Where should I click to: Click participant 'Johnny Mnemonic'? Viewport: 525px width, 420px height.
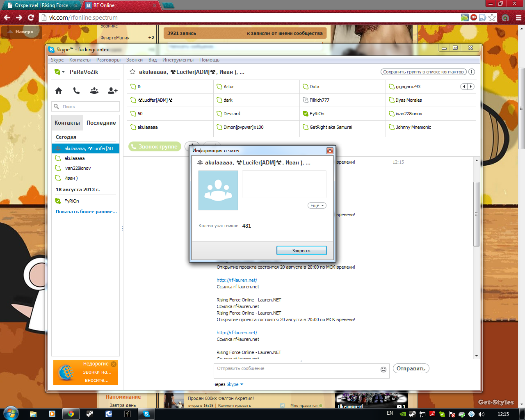(x=413, y=127)
